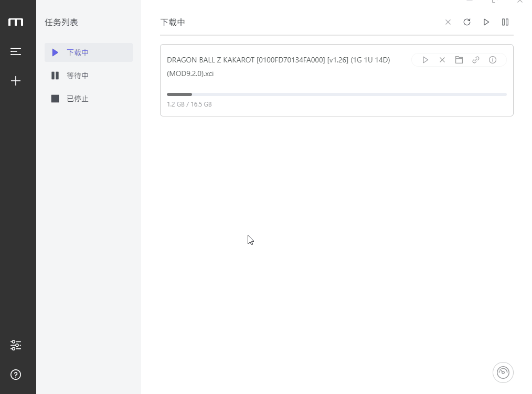This screenshot has width=532, height=394.
Task: Select the 下载中 downloading tab
Action: pyautogui.click(x=89, y=52)
